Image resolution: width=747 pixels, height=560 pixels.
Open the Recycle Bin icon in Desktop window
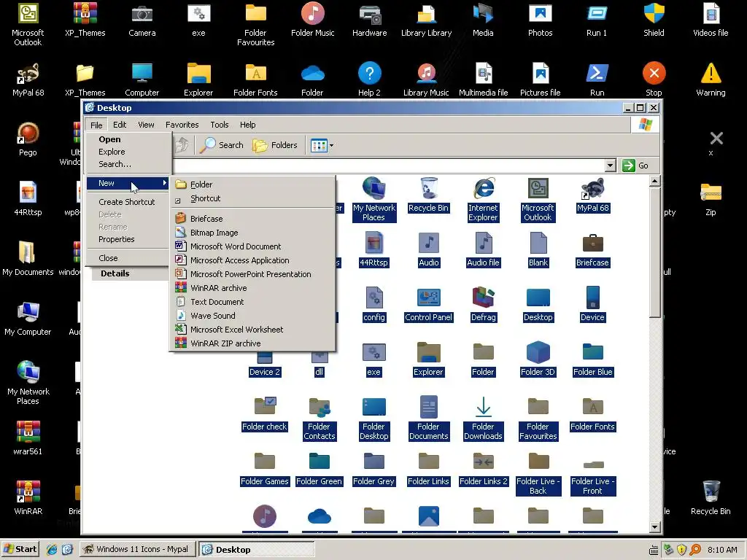pyautogui.click(x=428, y=195)
